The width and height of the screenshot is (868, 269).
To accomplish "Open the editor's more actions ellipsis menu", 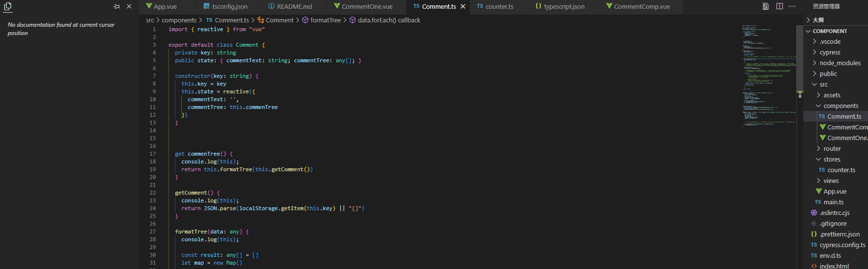I will (x=792, y=6).
